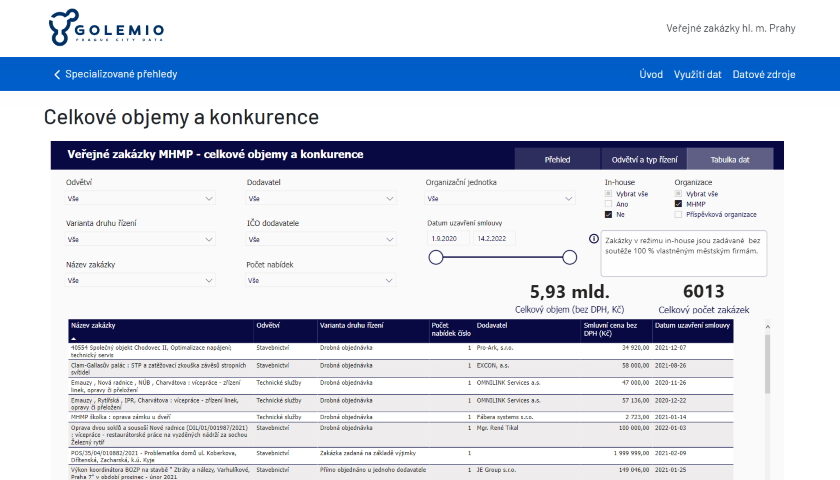Expand the IČO dodavatele dropdown

coord(321,239)
